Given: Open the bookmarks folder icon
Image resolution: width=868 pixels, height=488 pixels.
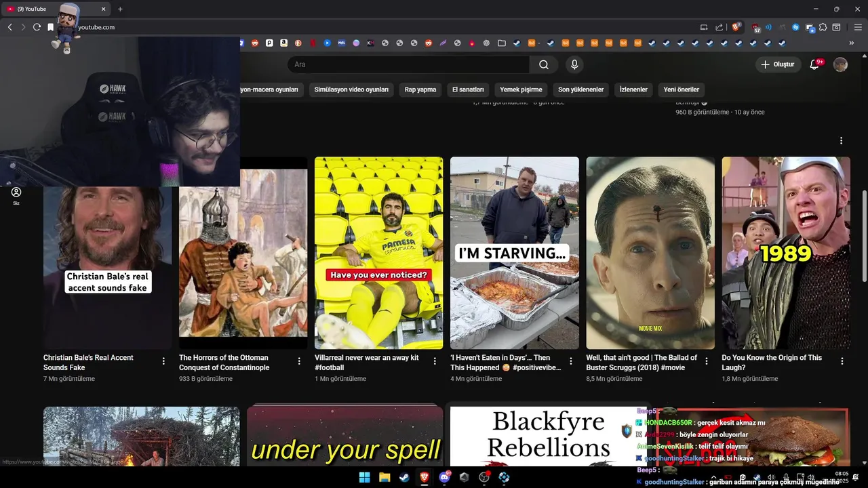Looking at the screenshot, I should [502, 43].
